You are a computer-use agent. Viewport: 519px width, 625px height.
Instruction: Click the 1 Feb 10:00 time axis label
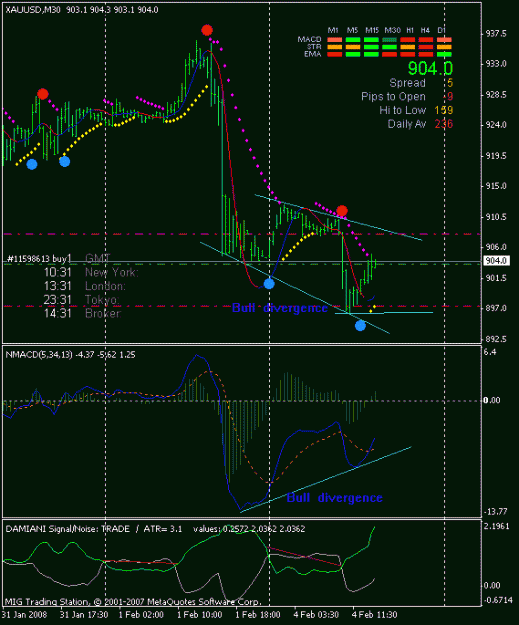(x=199, y=615)
